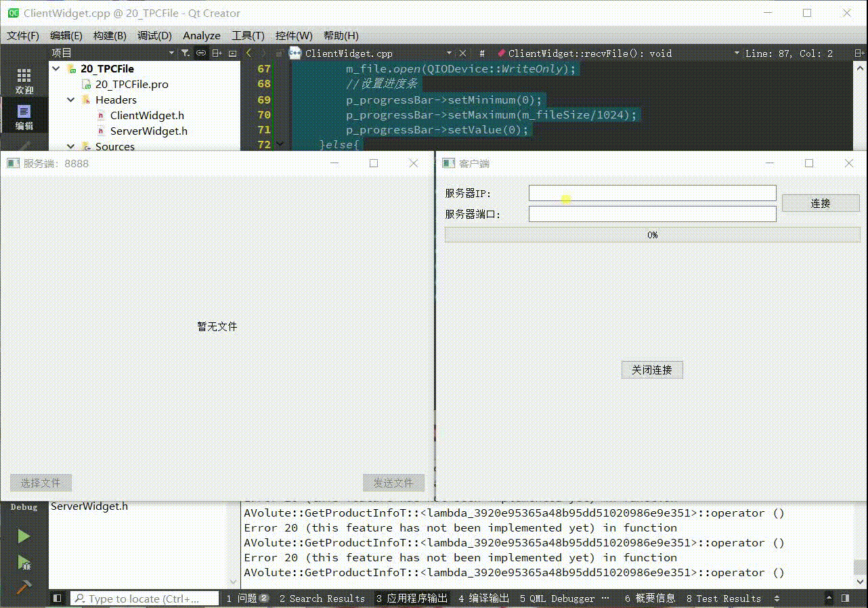868x608 pixels.
Task: Build project with the hammer icon
Action: tap(24, 586)
